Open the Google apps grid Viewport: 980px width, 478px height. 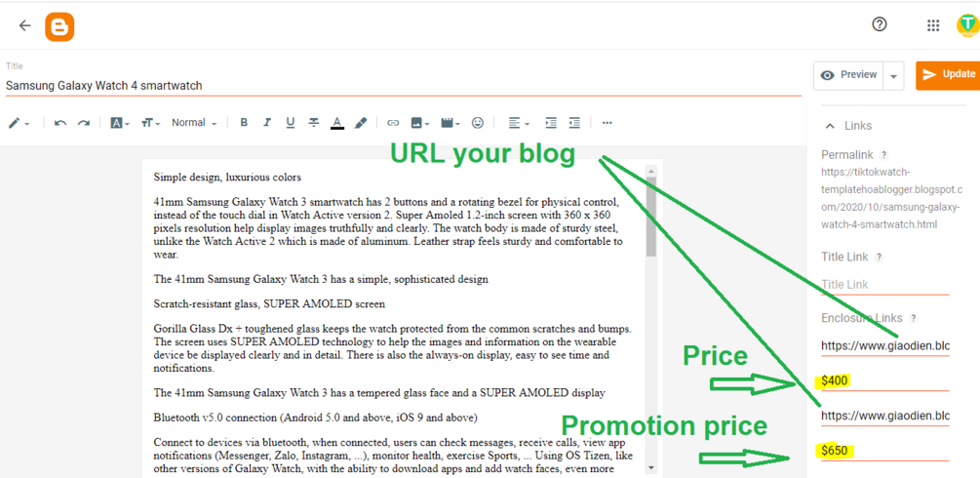point(933,25)
